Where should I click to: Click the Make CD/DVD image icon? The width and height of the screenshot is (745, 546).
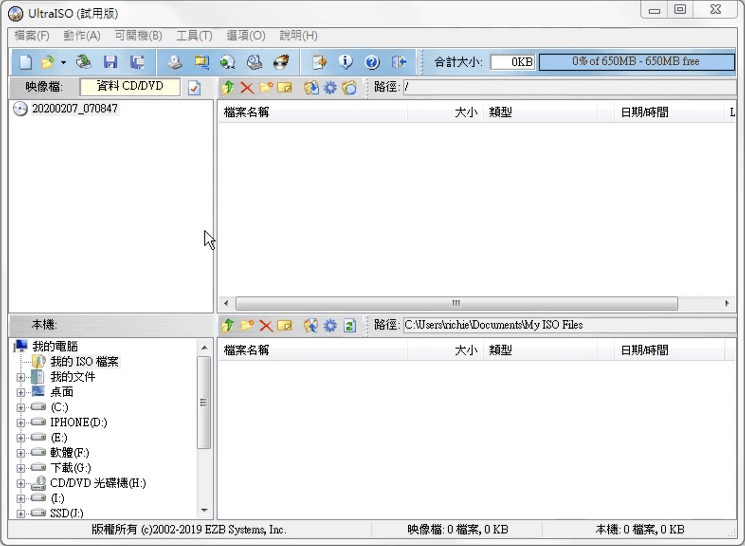coord(175,62)
